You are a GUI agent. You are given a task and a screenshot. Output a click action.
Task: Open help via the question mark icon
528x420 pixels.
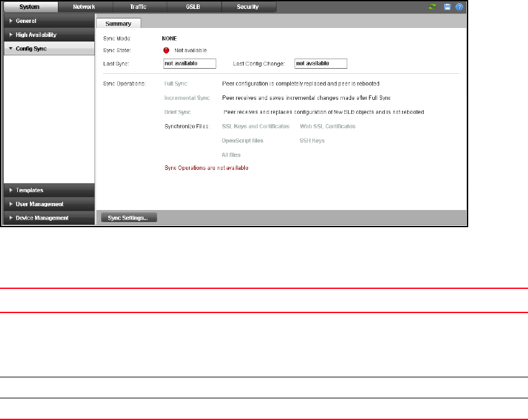(x=459, y=7)
